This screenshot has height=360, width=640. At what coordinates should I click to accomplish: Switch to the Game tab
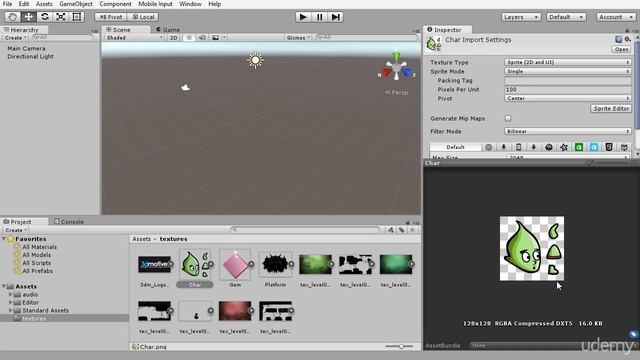point(168,30)
